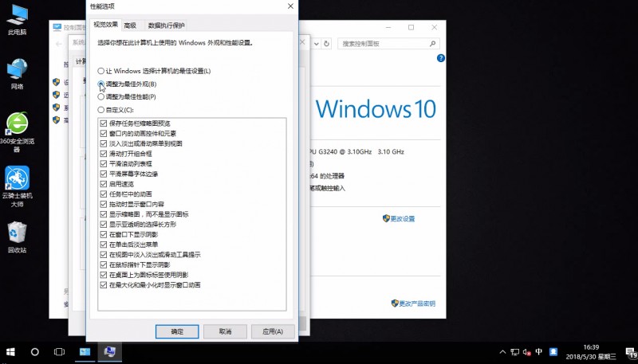638x364 pixels.
Task: Open Task View on the taskbar
Action: coord(59,352)
